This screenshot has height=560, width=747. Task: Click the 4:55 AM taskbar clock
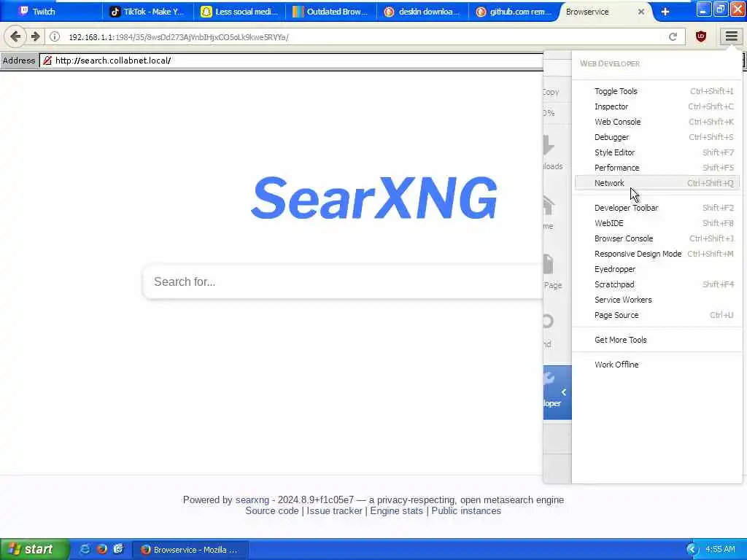tap(720, 550)
